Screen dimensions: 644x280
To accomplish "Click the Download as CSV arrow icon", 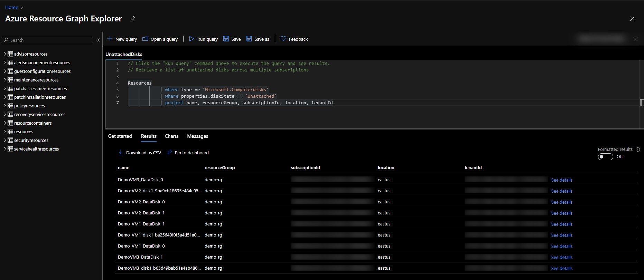I will (x=121, y=153).
